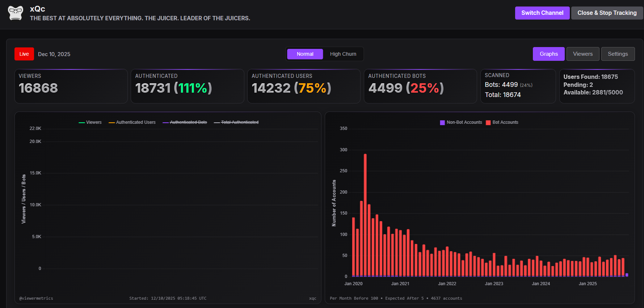This screenshot has height=308, width=644.
Task: Click the tallest red bar in the accounts chart
Action: pyautogui.click(x=365, y=215)
